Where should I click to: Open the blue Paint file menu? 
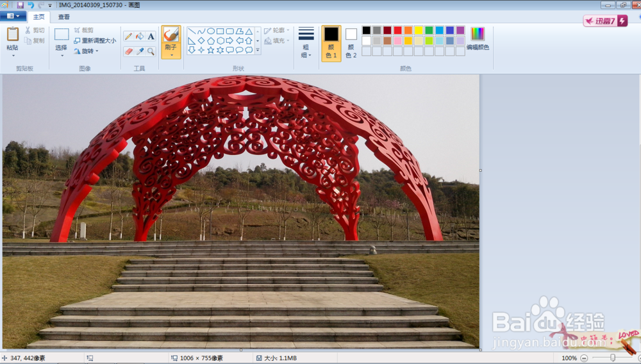click(x=13, y=16)
